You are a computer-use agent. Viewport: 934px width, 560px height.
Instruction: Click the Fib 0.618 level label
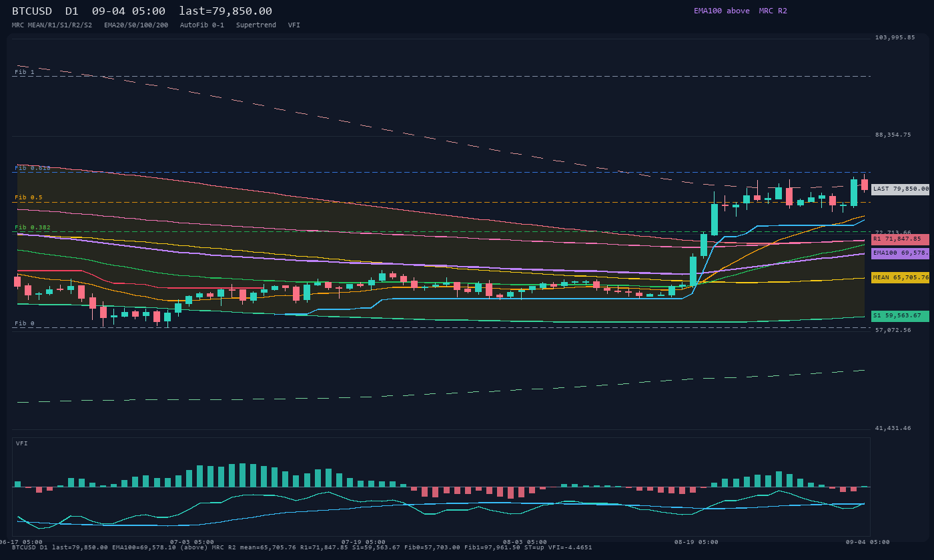point(33,168)
